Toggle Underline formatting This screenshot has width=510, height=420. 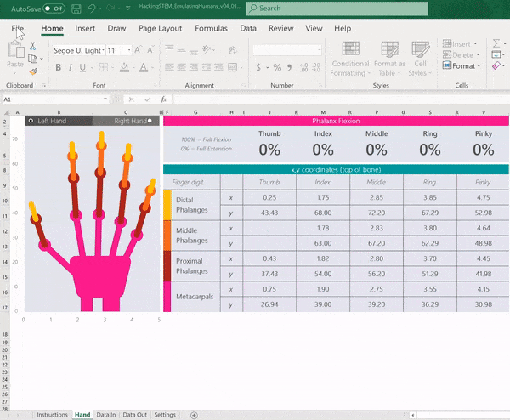click(82, 67)
